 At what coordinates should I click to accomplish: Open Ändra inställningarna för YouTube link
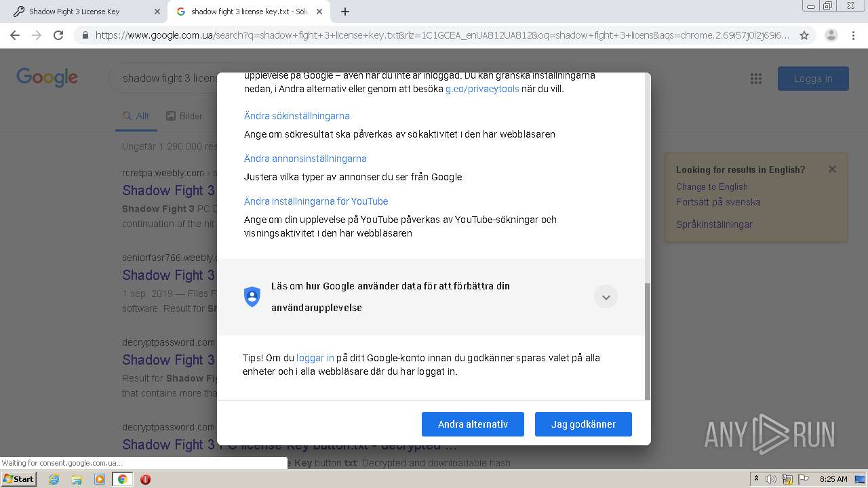(316, 201)
